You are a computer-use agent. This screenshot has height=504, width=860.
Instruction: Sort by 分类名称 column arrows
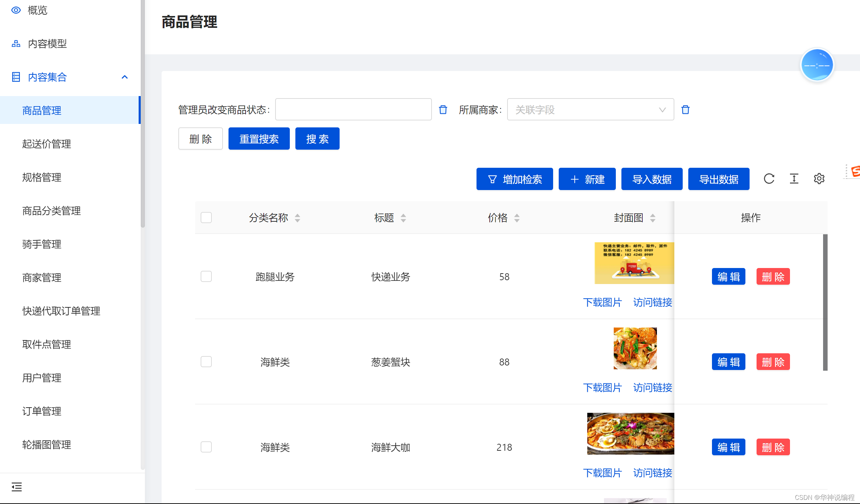point(297,218)
